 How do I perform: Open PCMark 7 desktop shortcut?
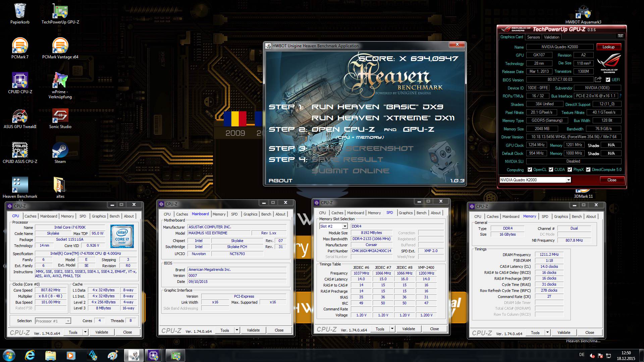tap(20, 48)
